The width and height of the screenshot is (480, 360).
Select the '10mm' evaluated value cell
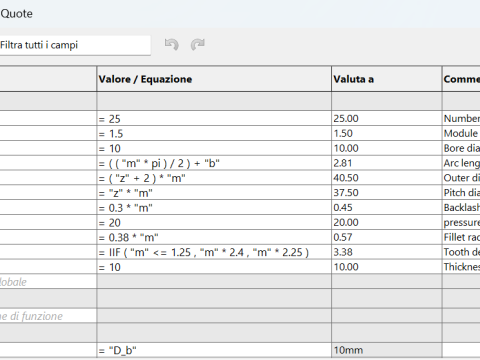click(x=387, y=350)
